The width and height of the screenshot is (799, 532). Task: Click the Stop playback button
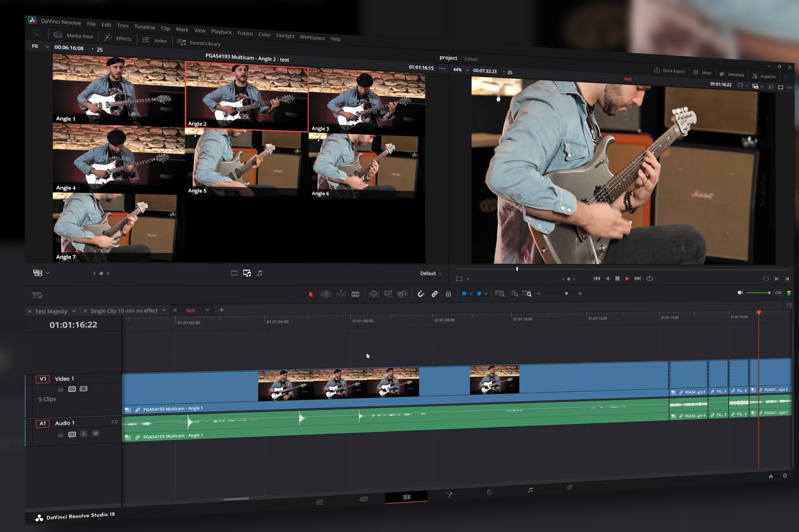point(617,279)
